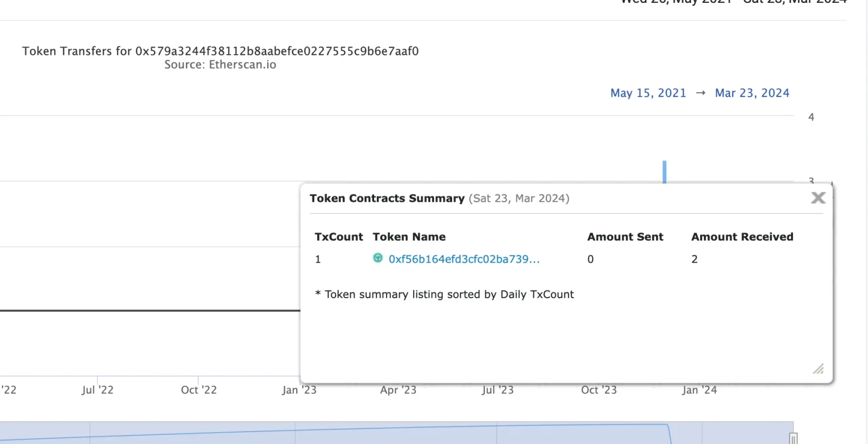Click the y-axis label 4
Image resolution: width=868 pixels, height=444 pixels.
(x=811, y=117)
